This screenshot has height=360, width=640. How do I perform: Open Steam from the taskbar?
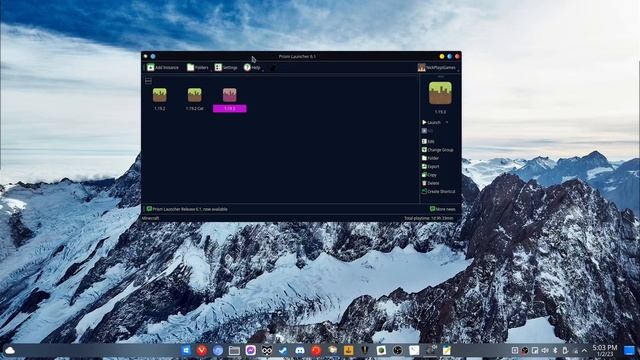(283, 350)
